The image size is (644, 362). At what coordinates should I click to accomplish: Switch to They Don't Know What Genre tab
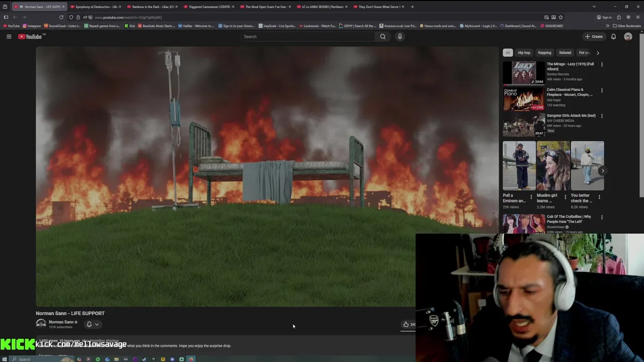pos(379,7)
